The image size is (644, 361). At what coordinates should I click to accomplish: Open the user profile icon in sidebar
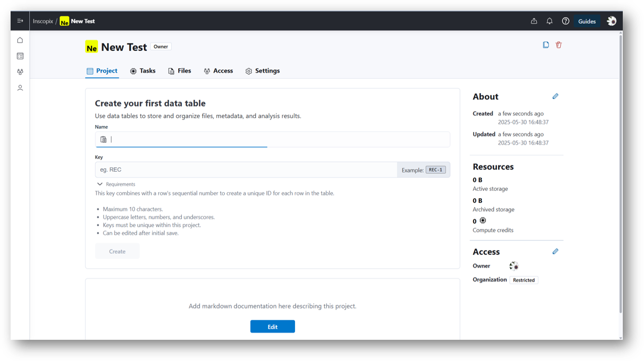click(x=20, y=88)
